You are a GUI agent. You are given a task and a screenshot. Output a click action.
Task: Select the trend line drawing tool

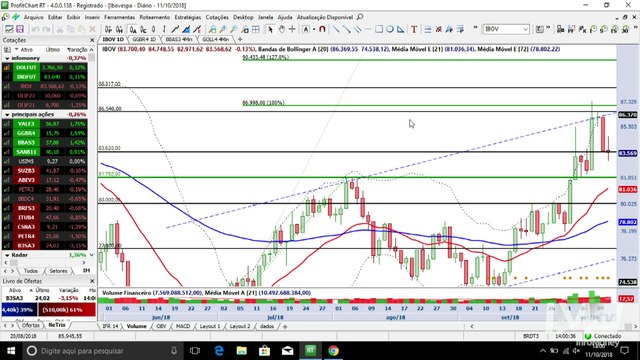click(x=336, y=29)
